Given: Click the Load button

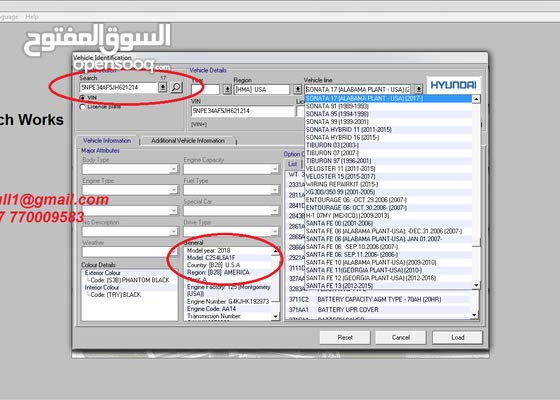Looking at the screenshot, I should coord(457,338).
